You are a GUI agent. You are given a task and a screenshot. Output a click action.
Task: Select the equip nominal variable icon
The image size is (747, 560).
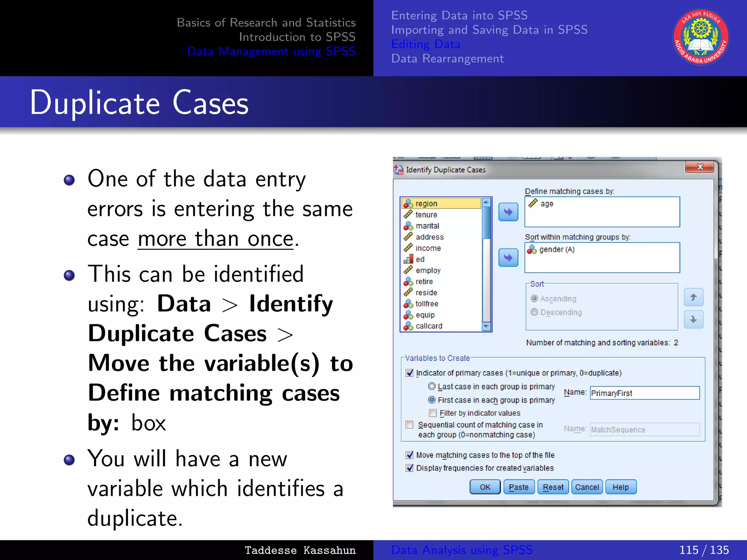tap(408, 315)
